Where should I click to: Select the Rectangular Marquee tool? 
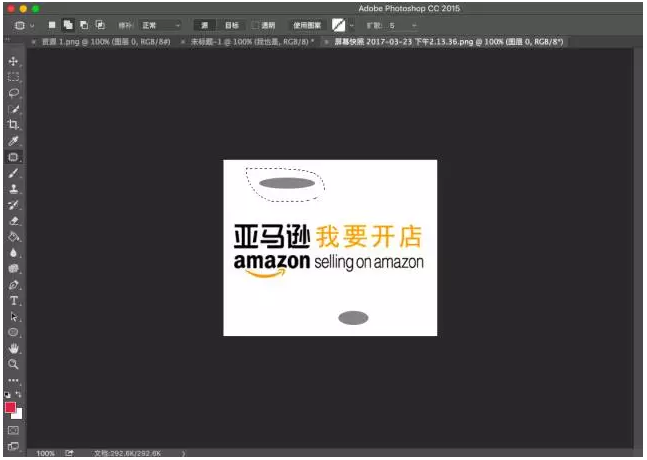click(13, 77)
